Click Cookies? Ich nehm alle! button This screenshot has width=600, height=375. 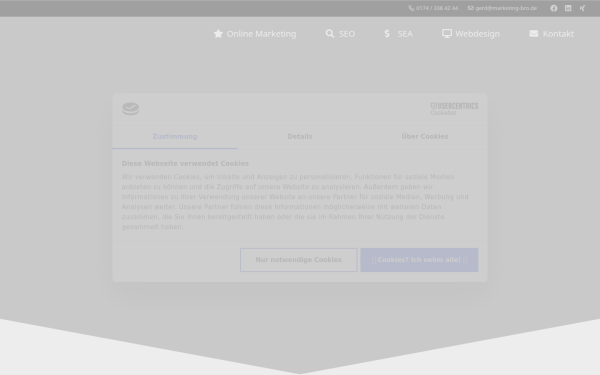[419, 260]
